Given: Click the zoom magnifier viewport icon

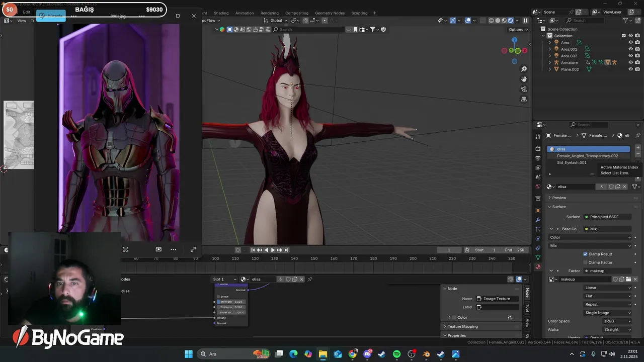Looking at the screenshot, I should click(x=524, y=69).
